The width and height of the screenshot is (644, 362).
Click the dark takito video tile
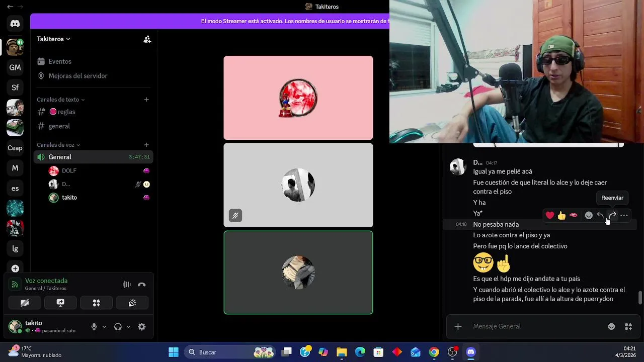pos(298,273)
